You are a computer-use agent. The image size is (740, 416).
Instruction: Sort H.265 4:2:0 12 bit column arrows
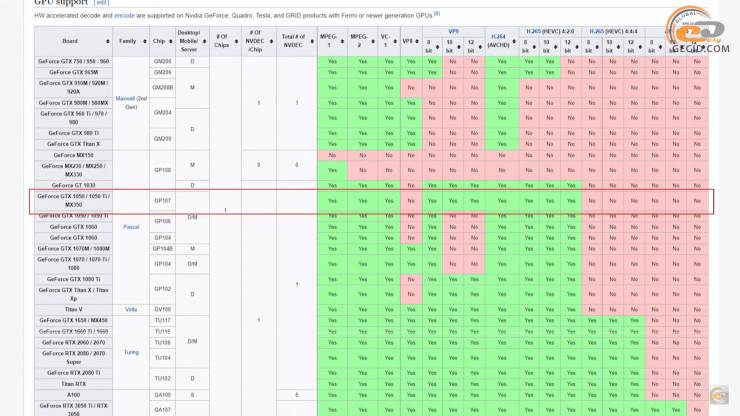click(x=577, y=47)
